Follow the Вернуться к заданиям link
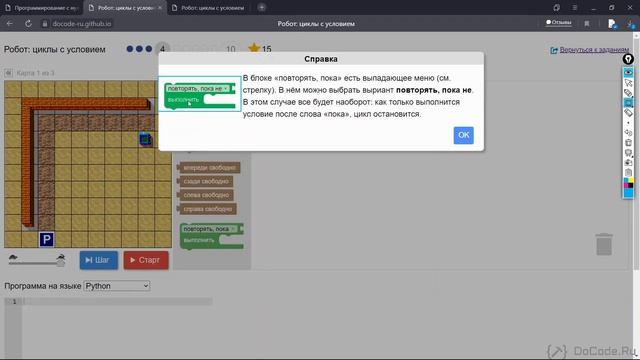The height and width of the screenshot is (360, 640). tap(594, 50)
